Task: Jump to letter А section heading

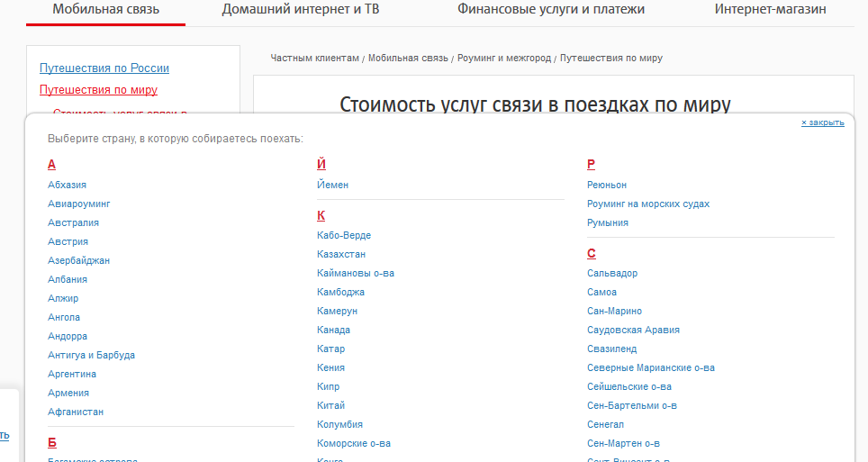Action: (x=52, y=164)
